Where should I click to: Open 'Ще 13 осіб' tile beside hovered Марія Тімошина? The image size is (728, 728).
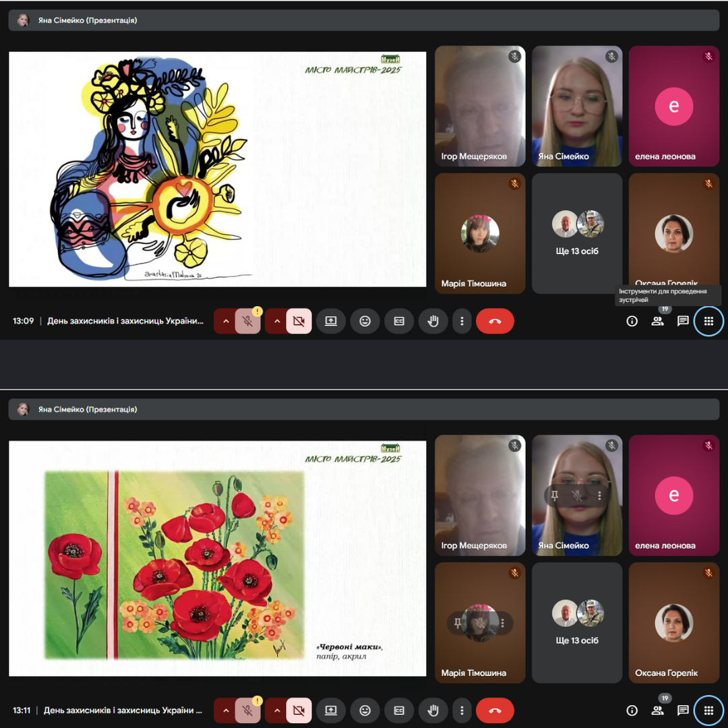tap(577, 623)
